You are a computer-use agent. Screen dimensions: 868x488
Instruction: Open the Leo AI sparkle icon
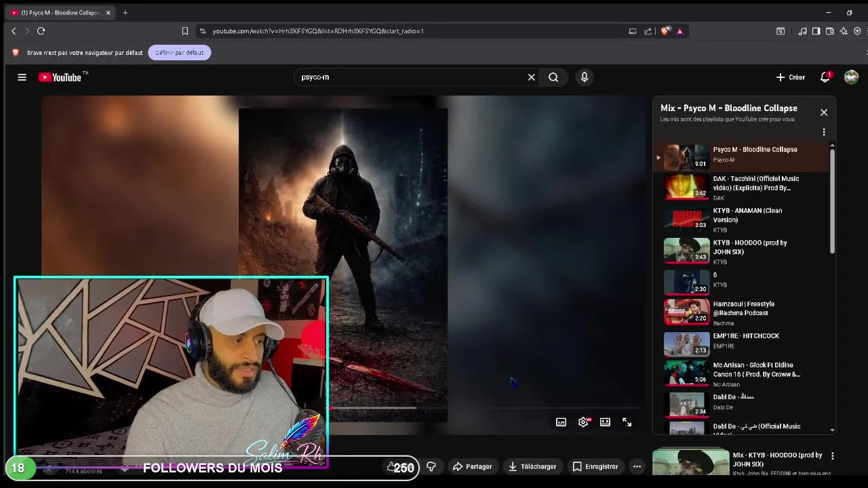tap(844, 31)
